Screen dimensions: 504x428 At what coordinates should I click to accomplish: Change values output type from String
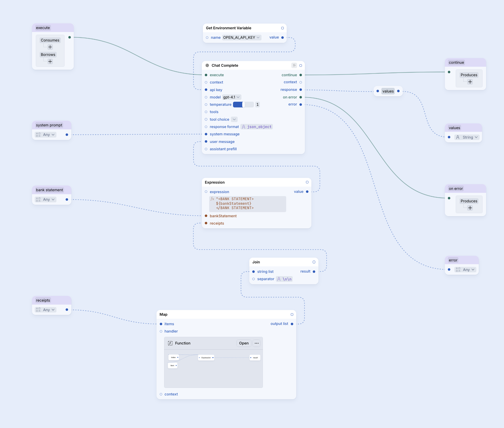point(467,137)
